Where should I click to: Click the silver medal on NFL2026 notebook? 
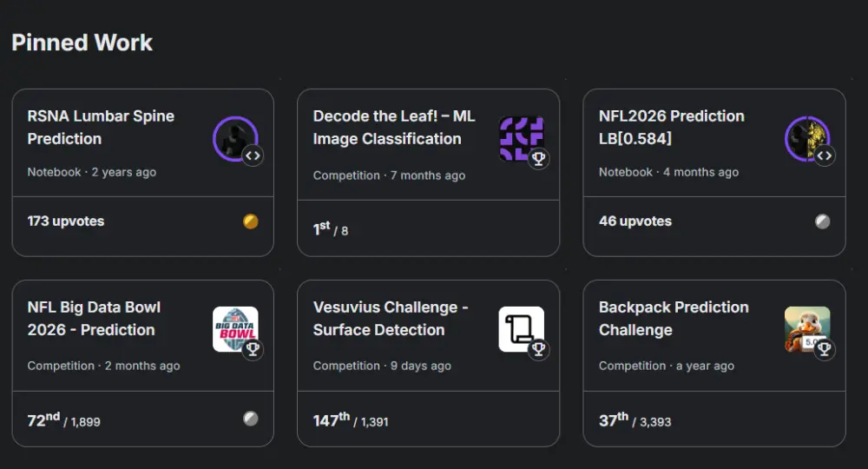pos(822,221)
